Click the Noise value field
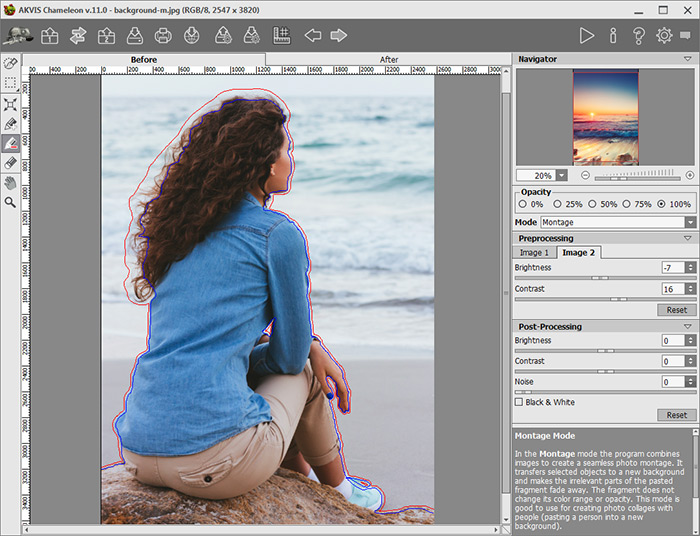The width and height of the screenshot is (700, 536). click(673, 382)
